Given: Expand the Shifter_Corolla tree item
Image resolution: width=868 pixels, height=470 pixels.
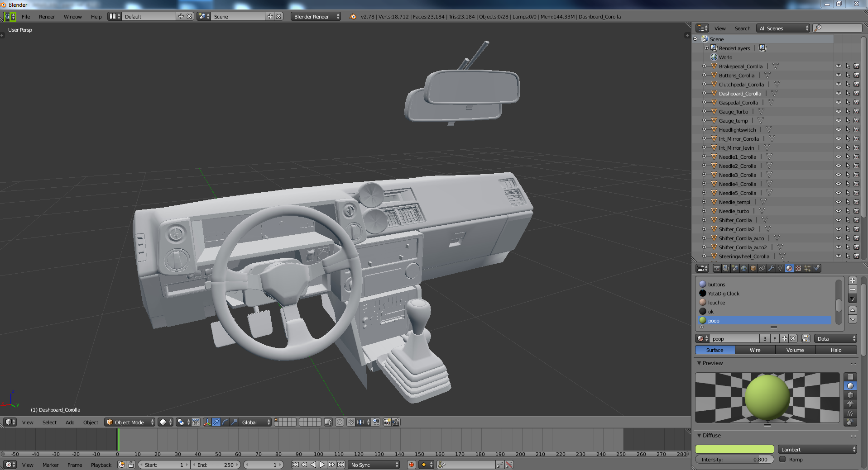Looking at the screenshot, I should [x=704, y=220].
